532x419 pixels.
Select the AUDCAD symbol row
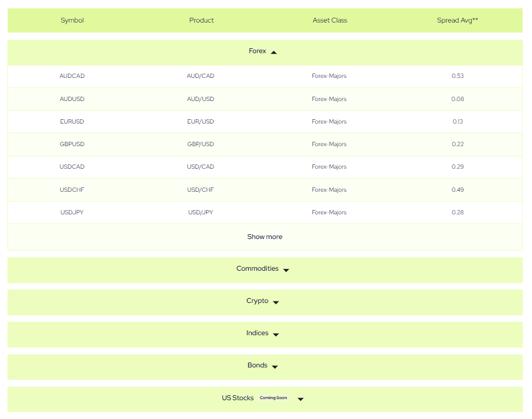tap(72, 76)
